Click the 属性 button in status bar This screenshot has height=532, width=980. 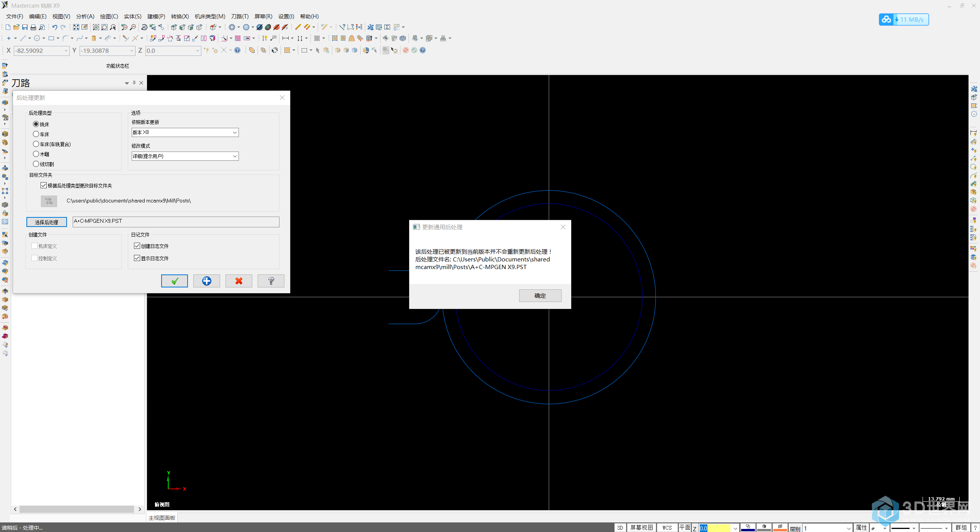(861, 528)
